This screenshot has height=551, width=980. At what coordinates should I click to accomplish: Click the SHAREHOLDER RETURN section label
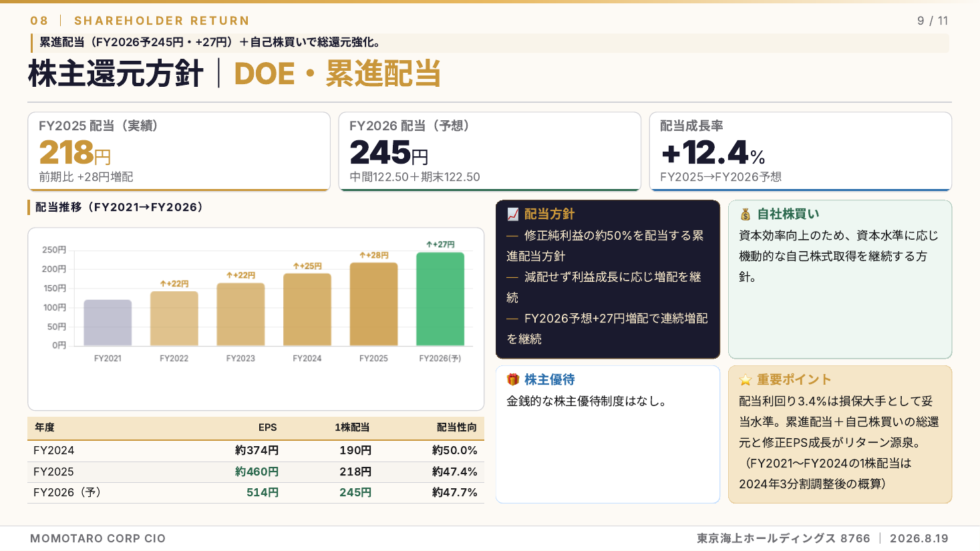pyautogui.click(x=162, y=21)
